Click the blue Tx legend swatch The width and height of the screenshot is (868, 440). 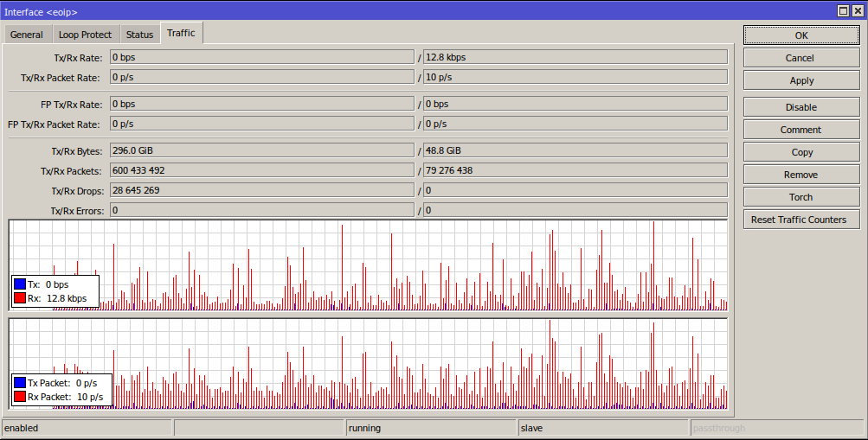pos(20,284)
